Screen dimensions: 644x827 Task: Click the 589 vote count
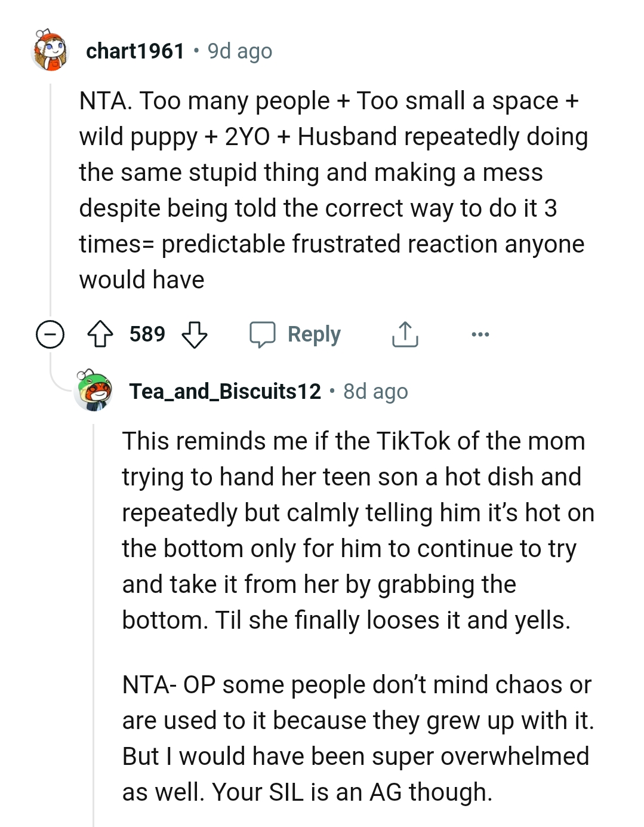pos(147,334)
